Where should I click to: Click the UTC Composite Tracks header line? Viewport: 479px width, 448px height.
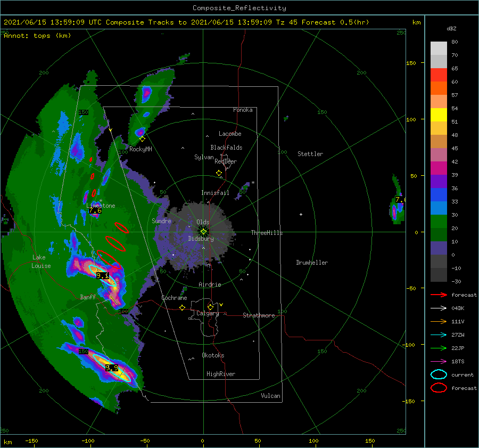pos(186,22)
